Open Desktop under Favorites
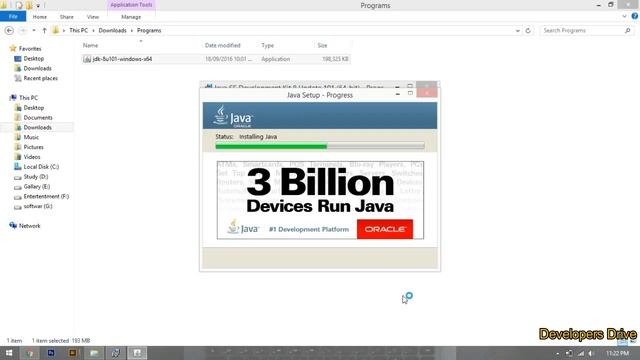Screen dimensions: 640x360 [33, 58]
